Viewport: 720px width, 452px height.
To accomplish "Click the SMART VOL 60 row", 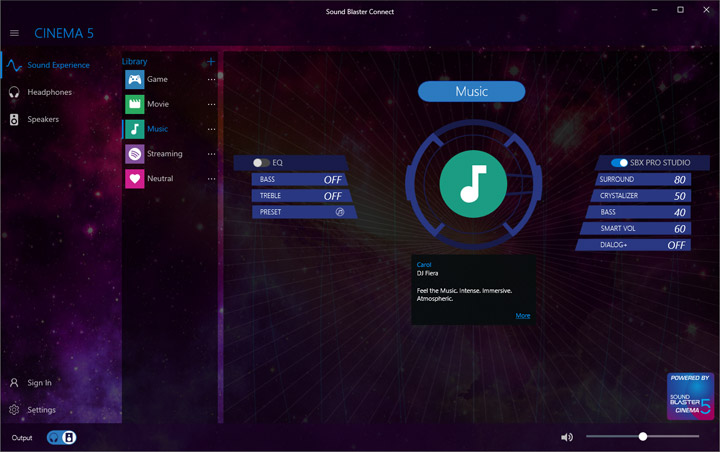I will point(636,228).
